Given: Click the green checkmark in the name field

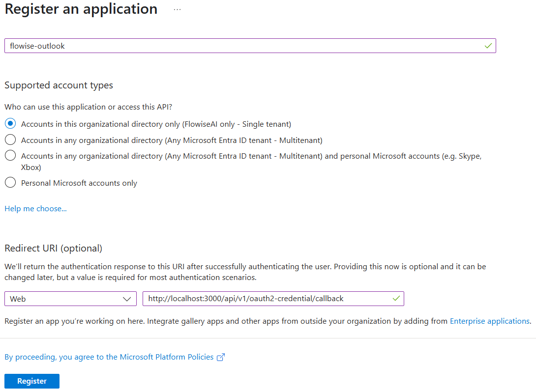Looking at the screenshot, I should pyautogui.click(x=488, y=46).
